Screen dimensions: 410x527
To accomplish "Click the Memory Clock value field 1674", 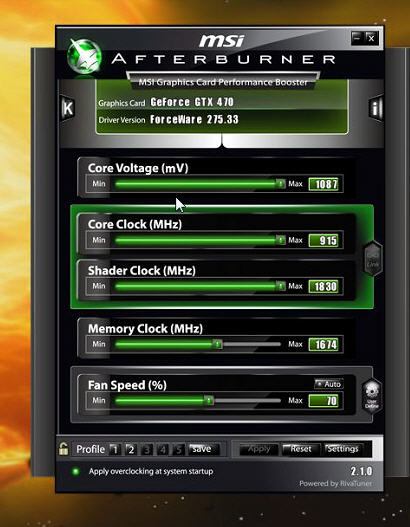I will (324, 344).
